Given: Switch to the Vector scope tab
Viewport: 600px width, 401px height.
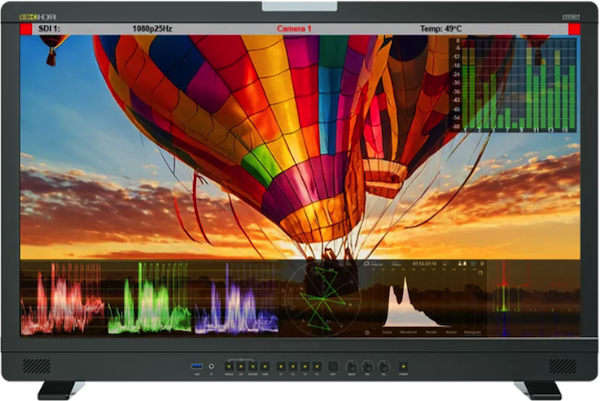Looking at the screenshot, I should 451,332.
